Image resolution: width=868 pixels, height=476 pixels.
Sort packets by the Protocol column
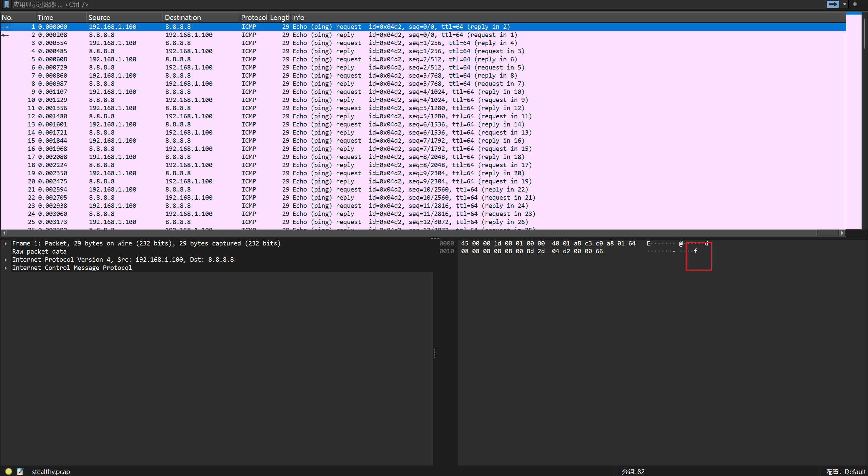(254, 17)
